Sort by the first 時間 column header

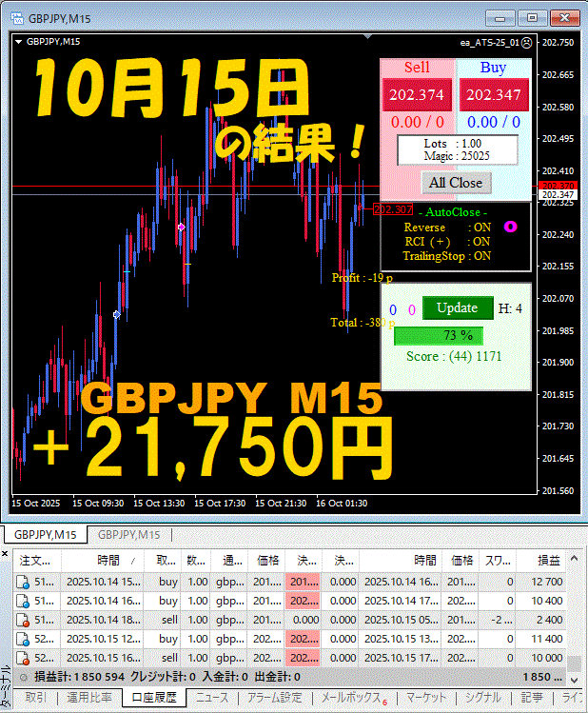(x=103, y=561)
